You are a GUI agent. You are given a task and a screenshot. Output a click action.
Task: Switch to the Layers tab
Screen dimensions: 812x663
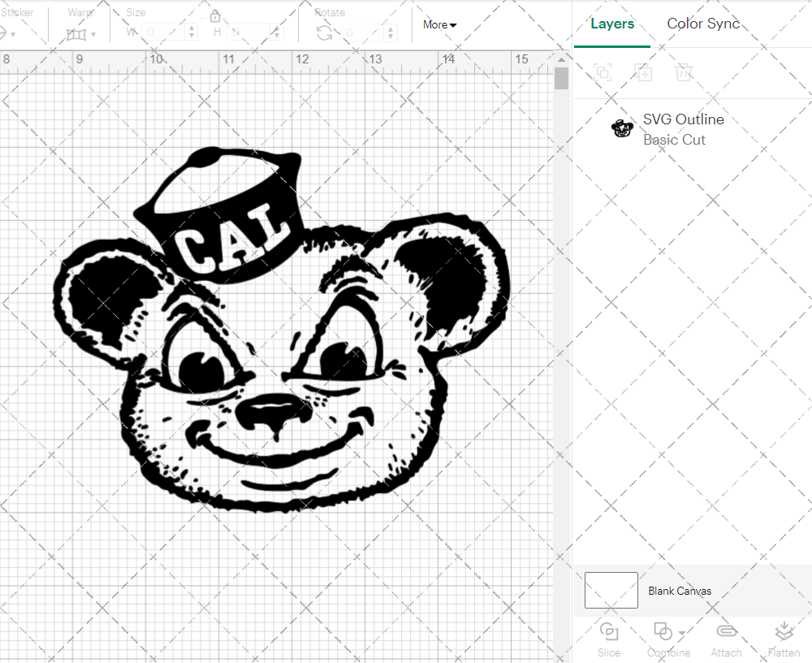click(612, 24)
